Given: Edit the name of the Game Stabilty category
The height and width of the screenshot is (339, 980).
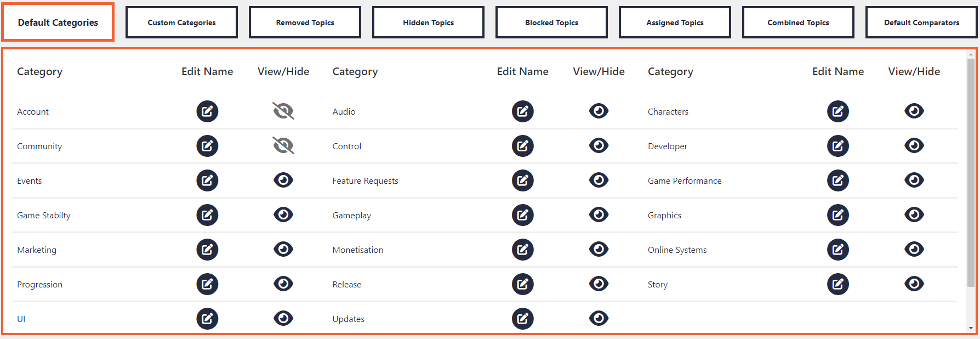Looking at the screenshot, I should (x=207, y=215).
